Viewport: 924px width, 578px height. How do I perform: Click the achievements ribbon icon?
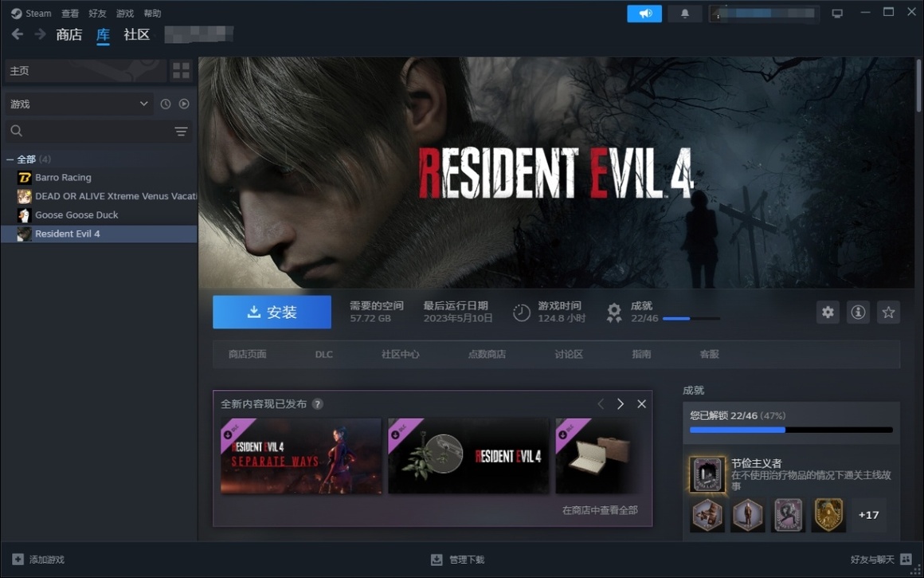[614, 313]
